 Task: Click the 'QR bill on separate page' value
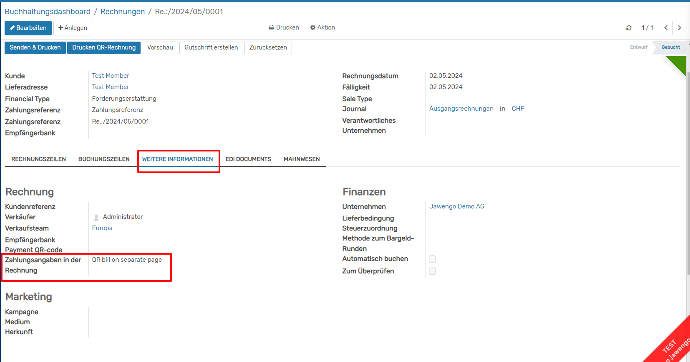pyautogui.click(x=127, y=260)
